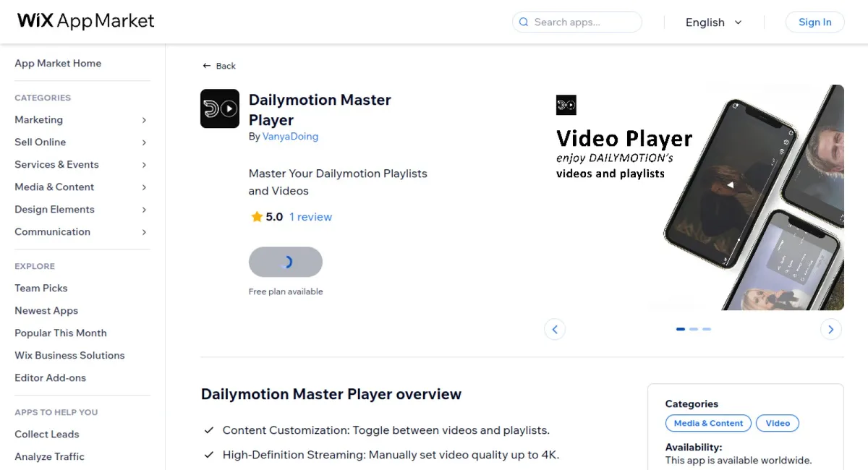Open the 1 review link
This screenshot has height=470, width=868.
[310, 217]
